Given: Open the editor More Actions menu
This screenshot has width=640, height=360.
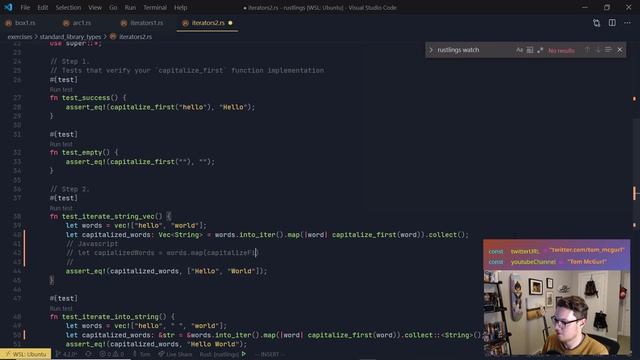Looking at the screenshot, I should [x=627, y=23].
